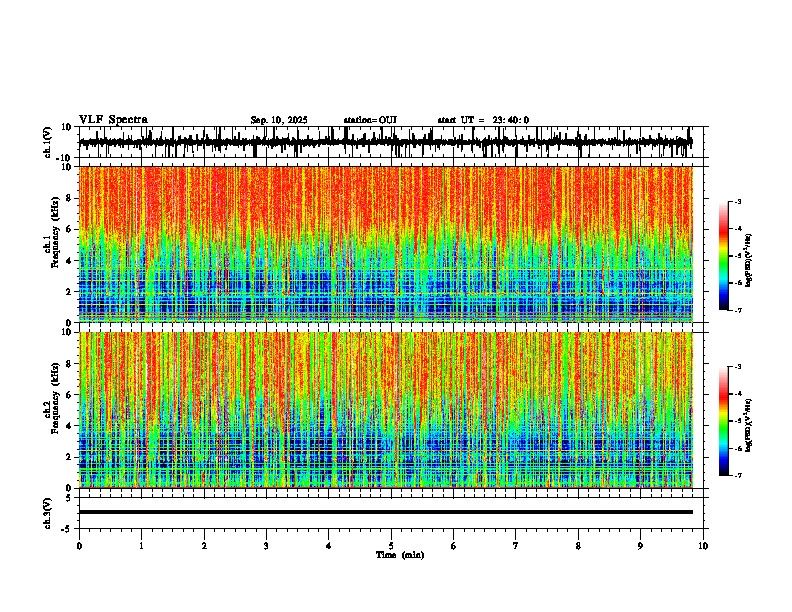The height and width of the screenshot is (612, 792).
Task: Click the time axis tick label '10'
Action: (703, 546)
